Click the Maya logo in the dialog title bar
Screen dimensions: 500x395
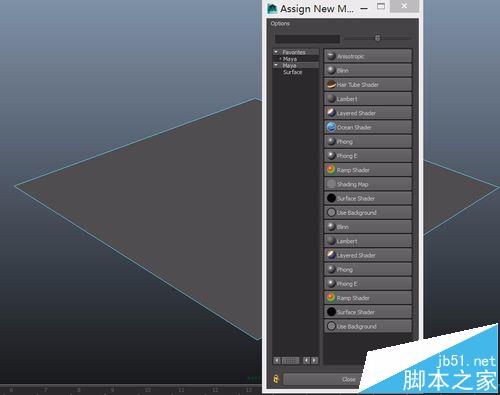272,9
